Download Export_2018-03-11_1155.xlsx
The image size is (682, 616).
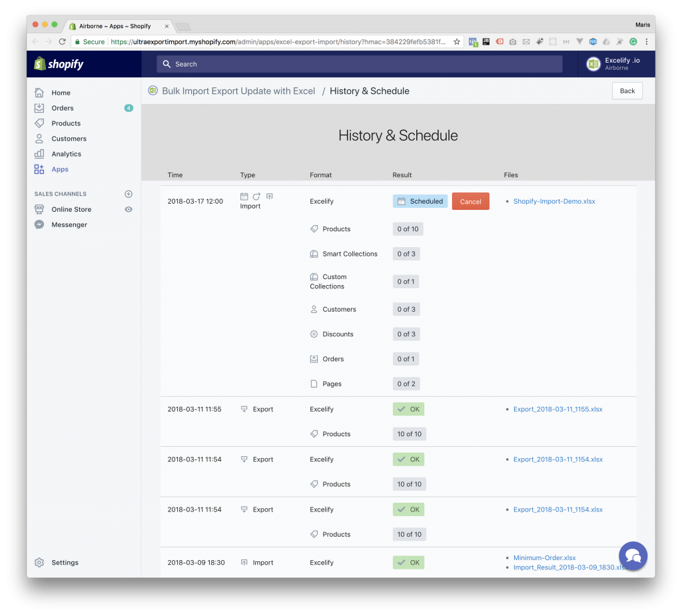pyautogui.click(x=559, y=408)
